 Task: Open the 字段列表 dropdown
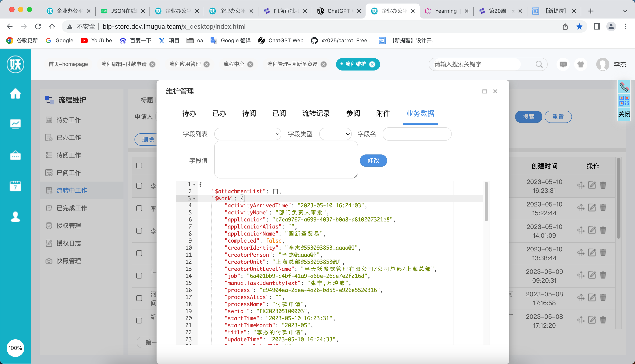(x=248, y=134)
